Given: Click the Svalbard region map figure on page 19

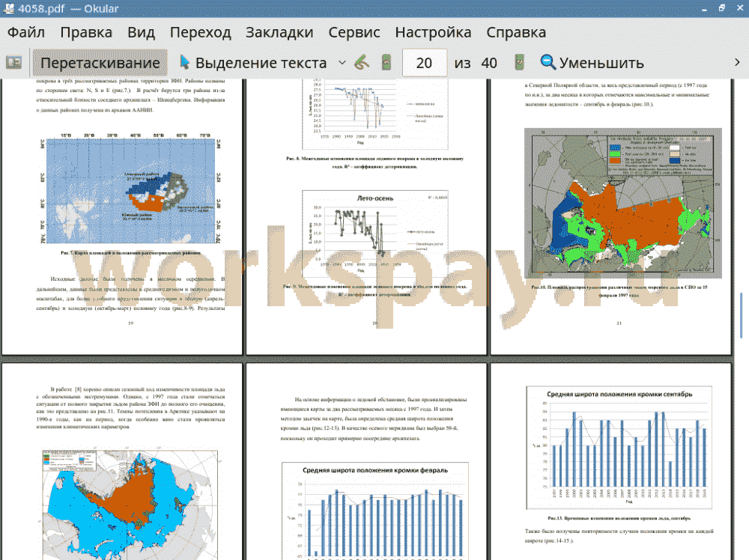Looking at the screenshot, I should (x=130, y=189).
